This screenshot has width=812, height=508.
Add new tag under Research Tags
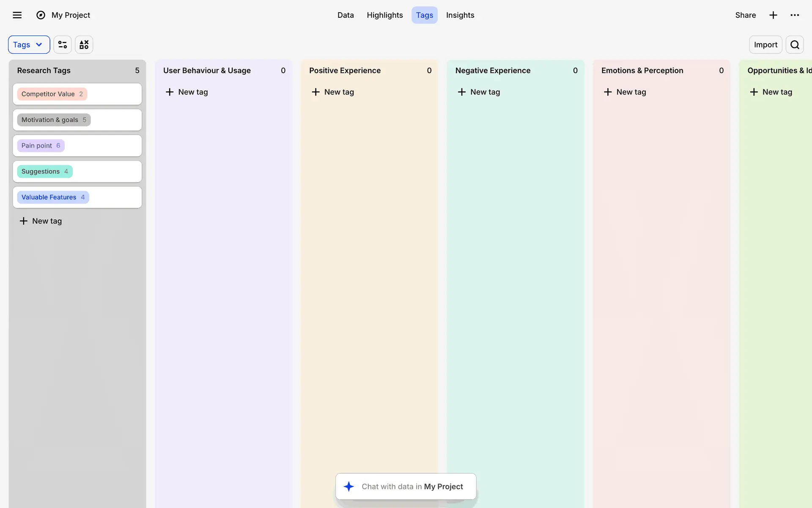(41, 221)
